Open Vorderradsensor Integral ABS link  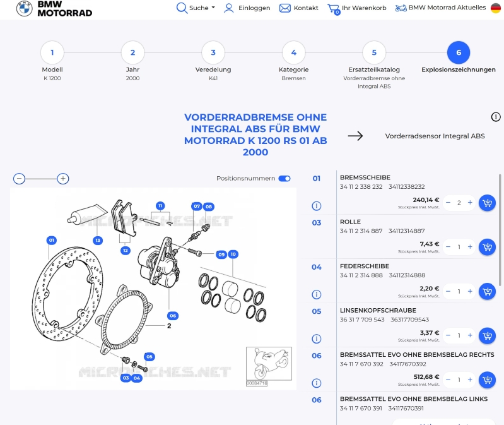[435, 136]
